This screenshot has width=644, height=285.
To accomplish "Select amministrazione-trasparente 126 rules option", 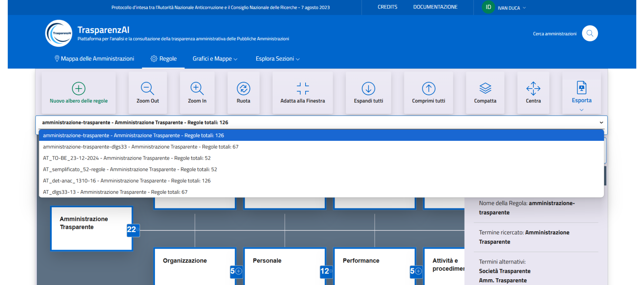I will (321, 135).
